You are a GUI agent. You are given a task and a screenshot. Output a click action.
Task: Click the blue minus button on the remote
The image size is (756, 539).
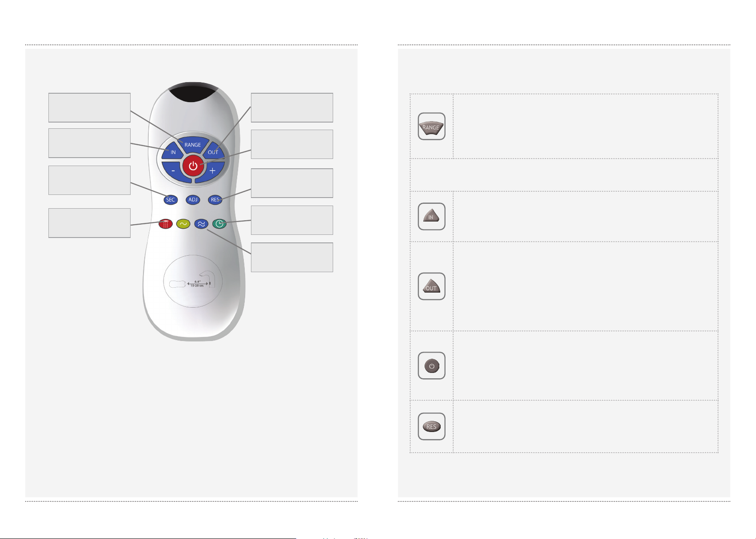click(173, 170)
